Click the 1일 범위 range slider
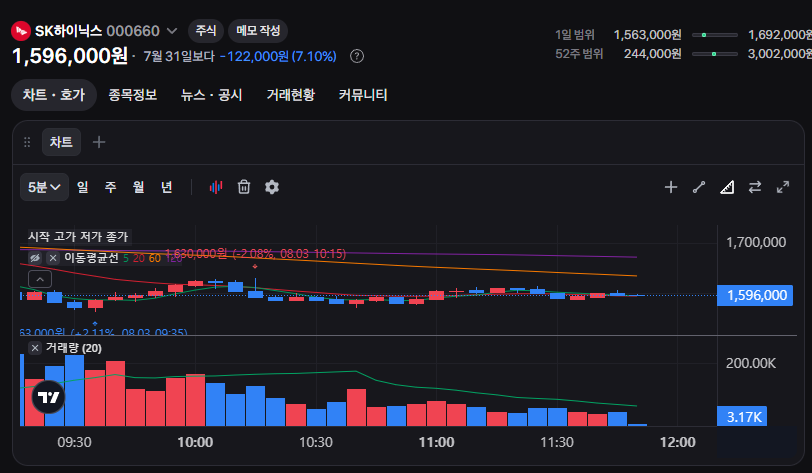 [x=715, y=35]
